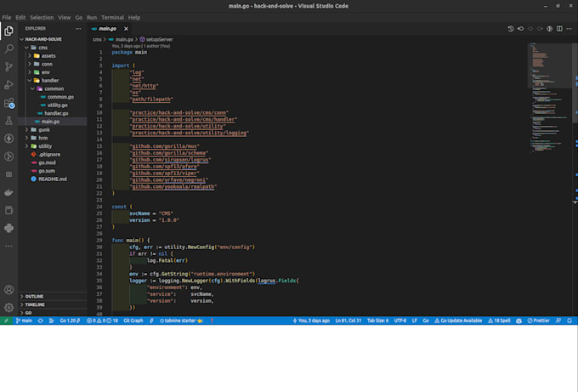Image resolution: width=578 pixels, height=392 pixels.
Task: Collapse the common folder
Action: [32, 89]
